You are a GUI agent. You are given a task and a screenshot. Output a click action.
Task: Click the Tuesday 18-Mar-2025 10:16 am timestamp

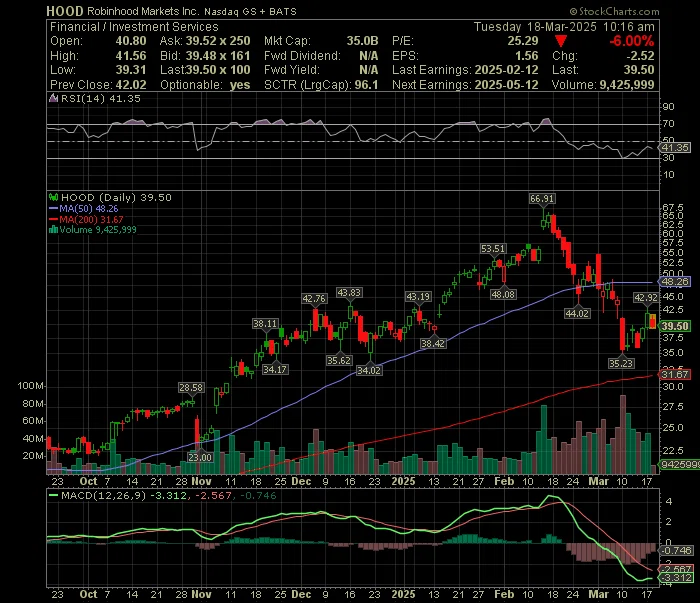[x=564, y=27]
